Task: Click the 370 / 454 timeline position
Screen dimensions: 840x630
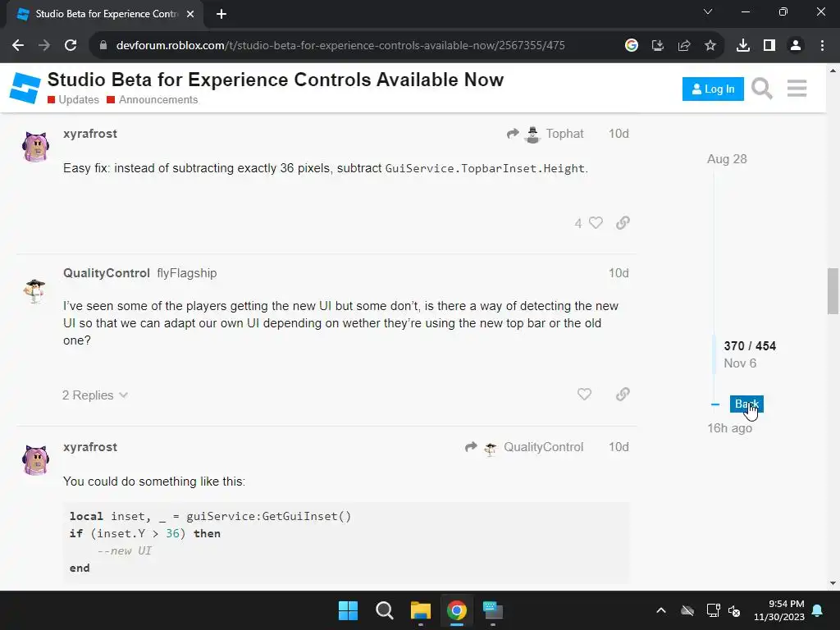Action: pos(750,346)
